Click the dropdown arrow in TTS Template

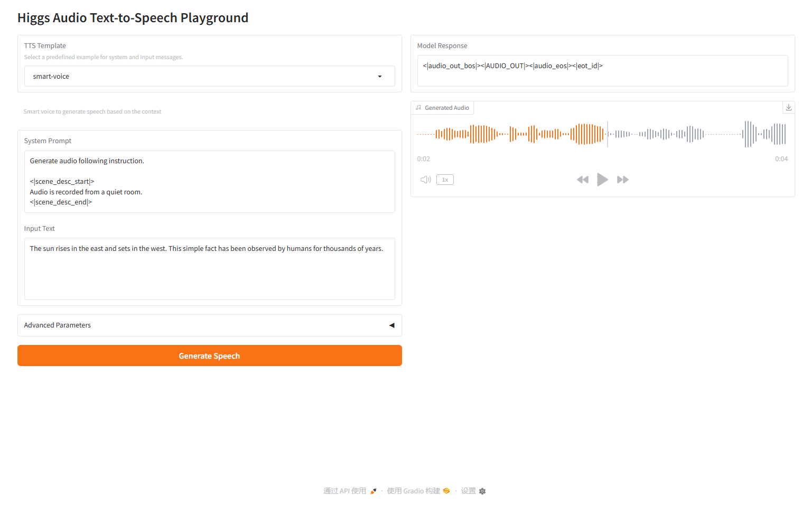point(380,77)
